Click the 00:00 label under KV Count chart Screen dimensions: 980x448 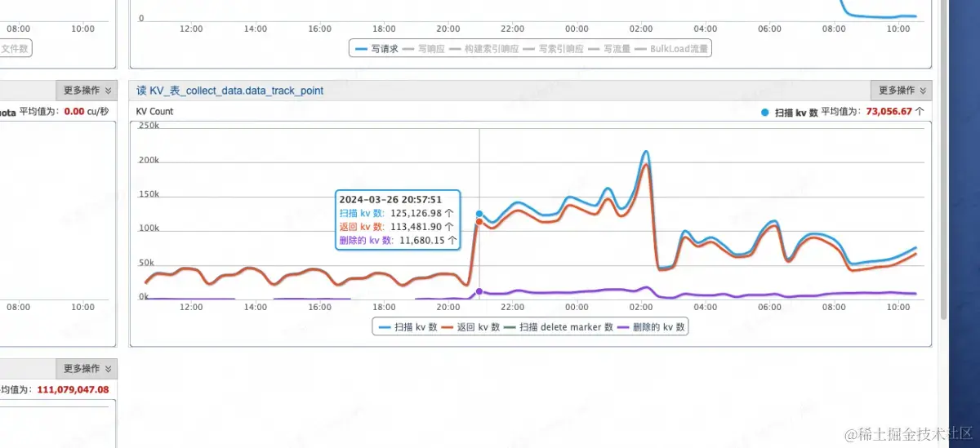[577, 308]
